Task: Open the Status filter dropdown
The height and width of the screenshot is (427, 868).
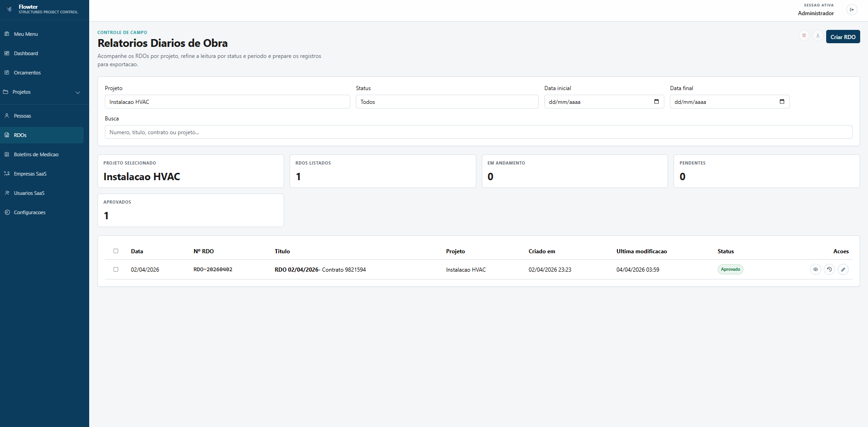Action: click(x=446, y=102)
